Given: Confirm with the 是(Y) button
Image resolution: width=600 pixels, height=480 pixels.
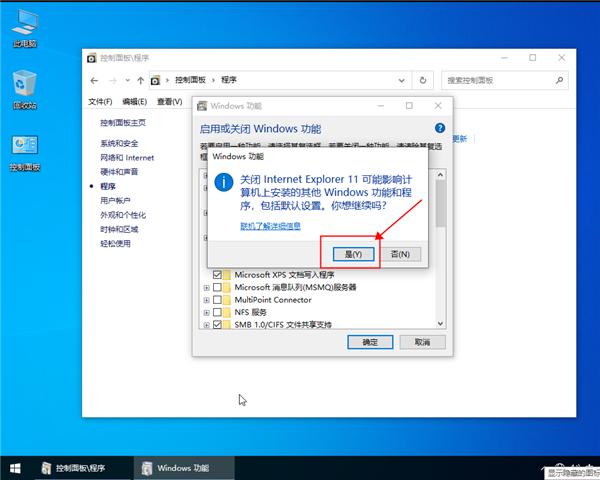Looking at the screenshot, I should coord(353,254).
